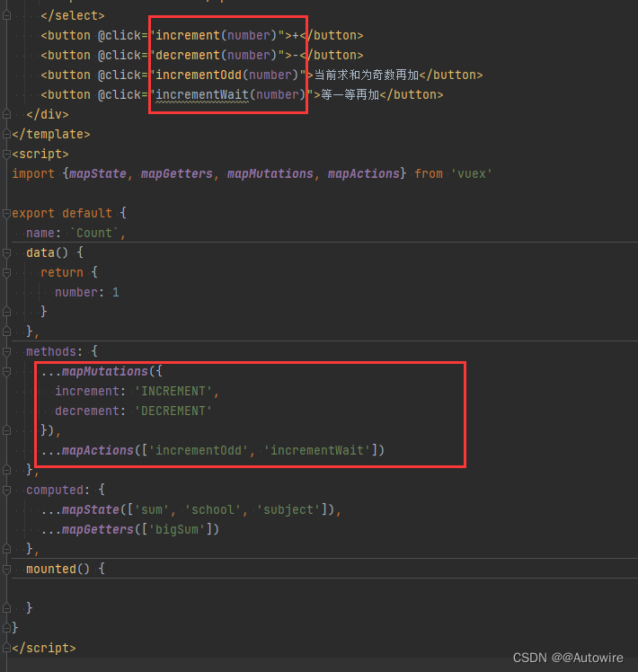Click the decrement key inside mapMutations
This screenshot has height=672, width=638.
pyautogui.click(x=87, y=411)
